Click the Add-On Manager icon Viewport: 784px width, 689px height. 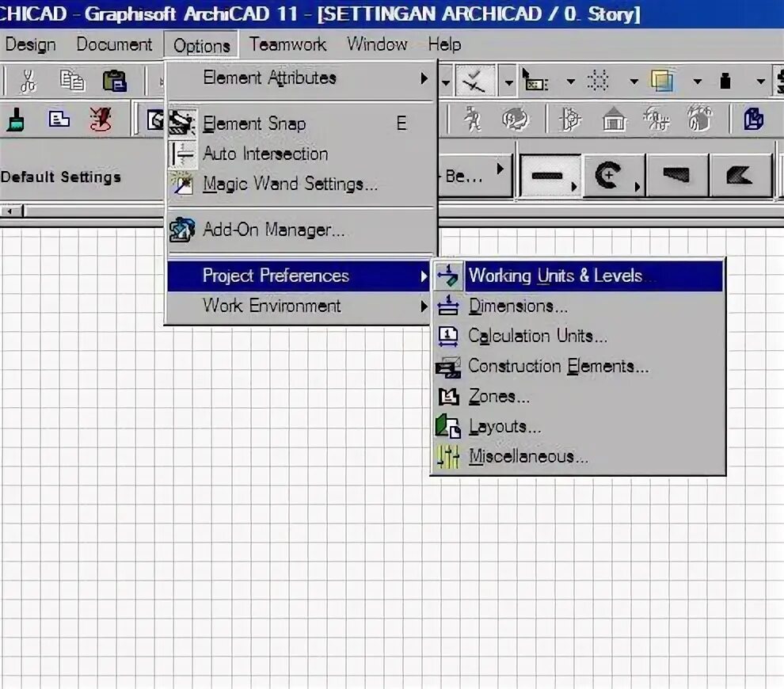pyautogui.click(x=182, y=230)
